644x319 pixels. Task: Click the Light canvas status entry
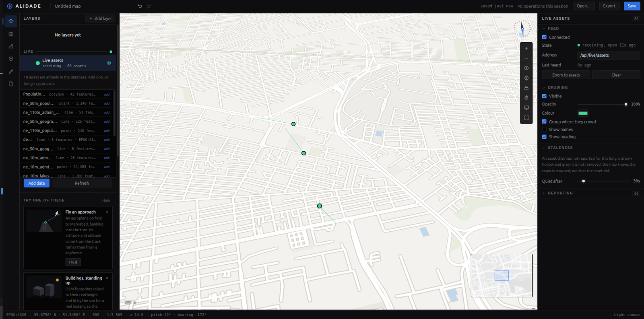627,315
